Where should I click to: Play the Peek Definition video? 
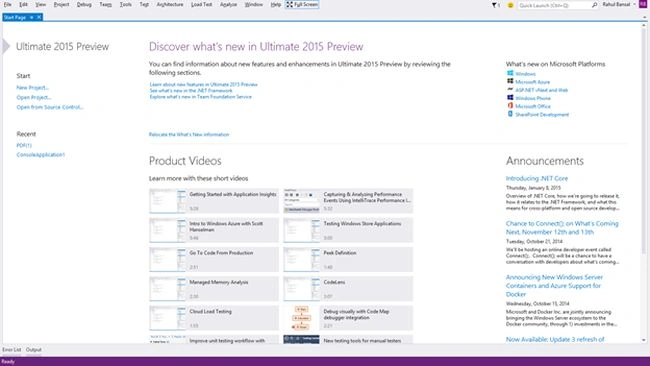click(x=348, y=259)
